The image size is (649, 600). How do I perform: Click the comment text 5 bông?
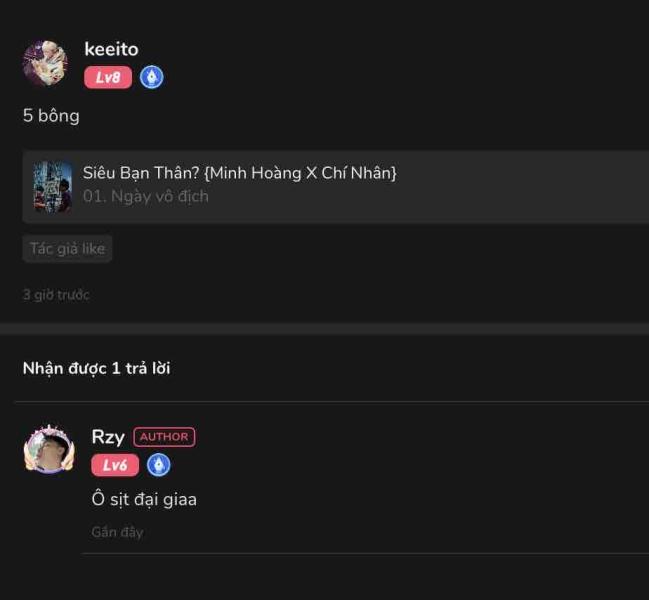tap(51, 115)
